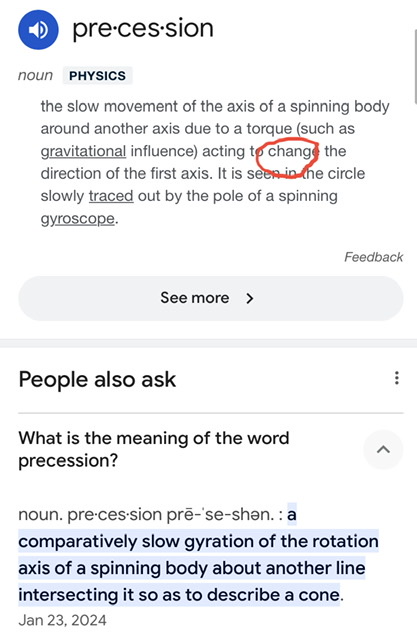Follow the underlined traced link
The image size is (417, 640).
pos(111,196)
